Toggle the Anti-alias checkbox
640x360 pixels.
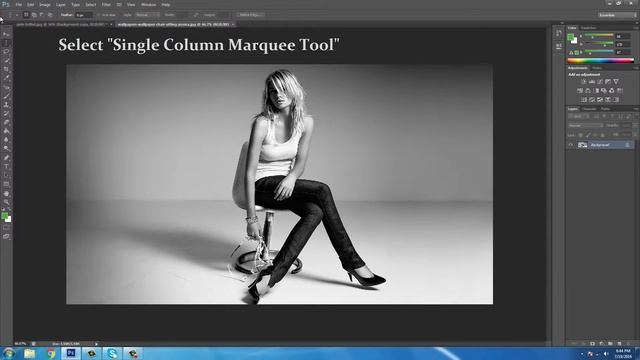coord(99,15)
